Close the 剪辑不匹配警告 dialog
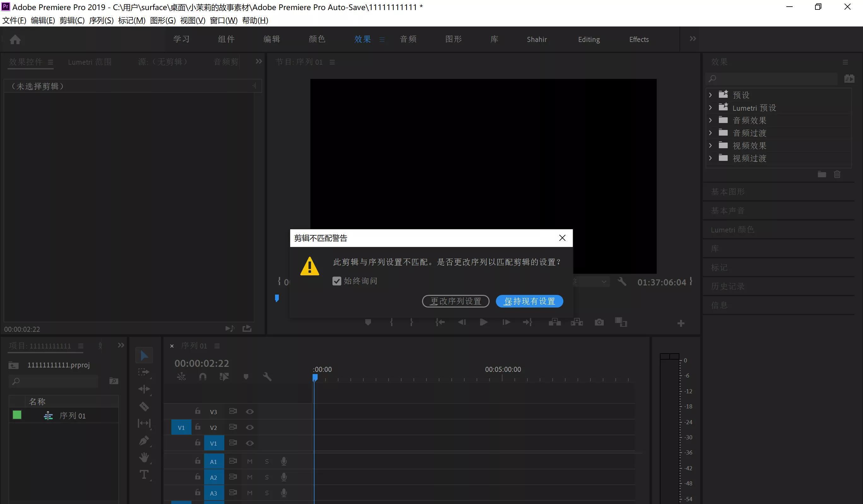This screenshot has height=504, width=863. point(562,238)
